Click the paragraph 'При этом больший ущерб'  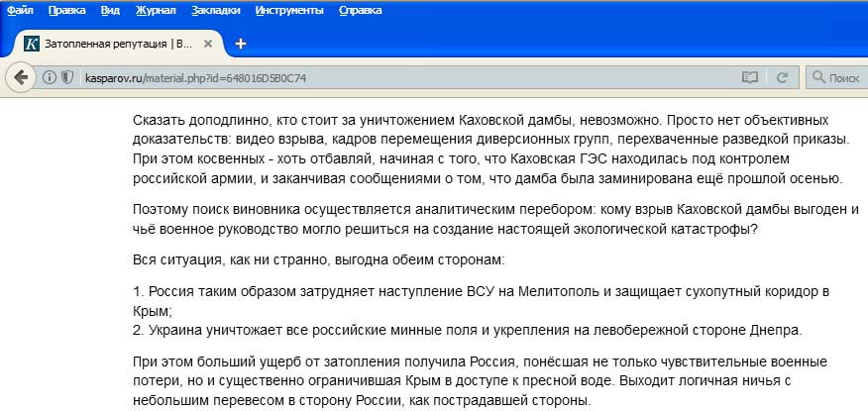(x=480, y=381)
